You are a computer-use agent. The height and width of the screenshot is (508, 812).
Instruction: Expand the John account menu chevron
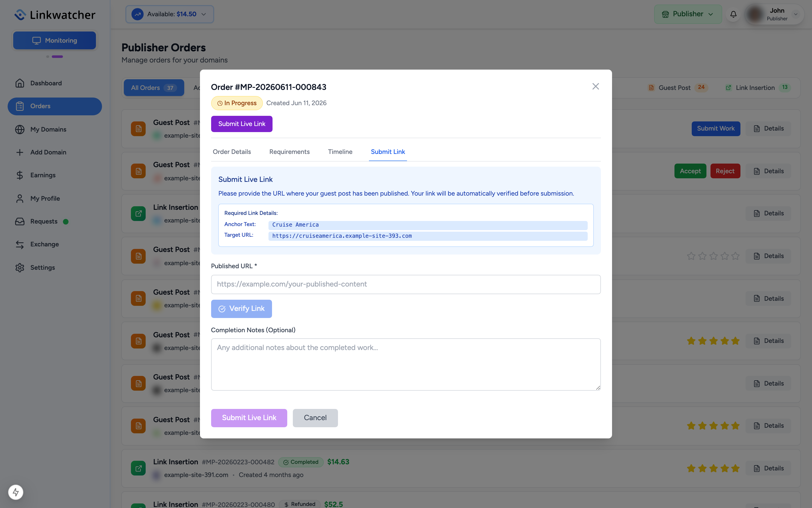[796, 14]
